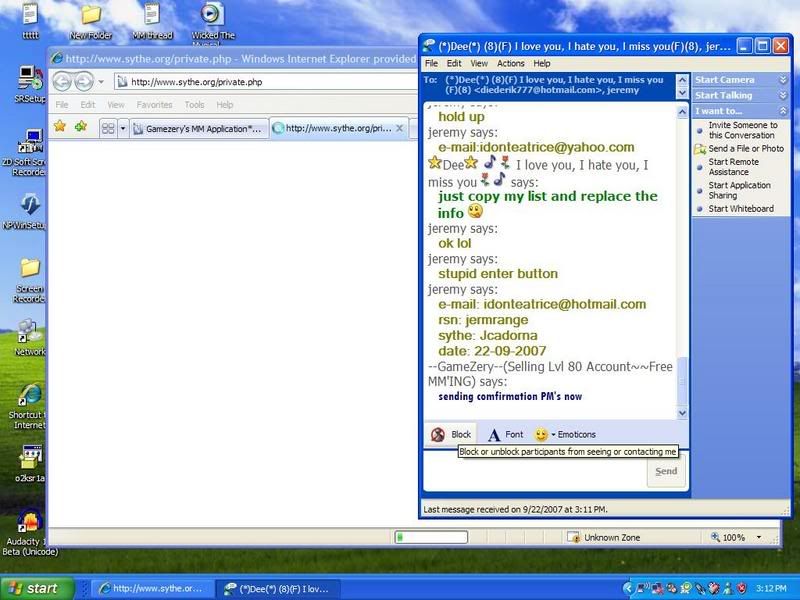Open the Messenger conversation File menu
800x600 pixels.
[432, 63]
